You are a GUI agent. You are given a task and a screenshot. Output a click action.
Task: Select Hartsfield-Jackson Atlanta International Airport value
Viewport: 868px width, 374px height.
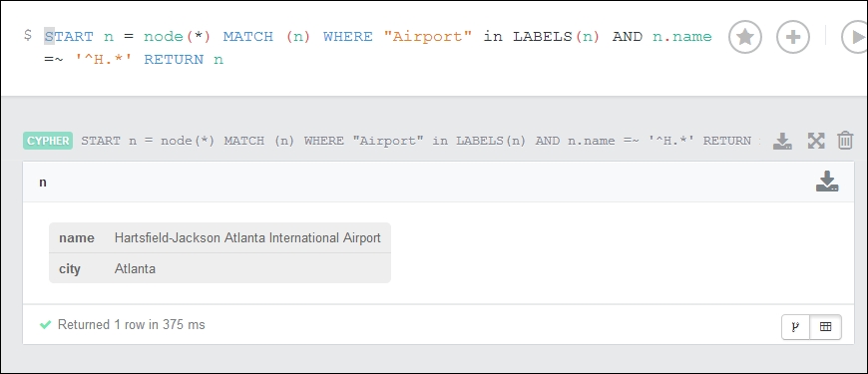pos(247,238)
